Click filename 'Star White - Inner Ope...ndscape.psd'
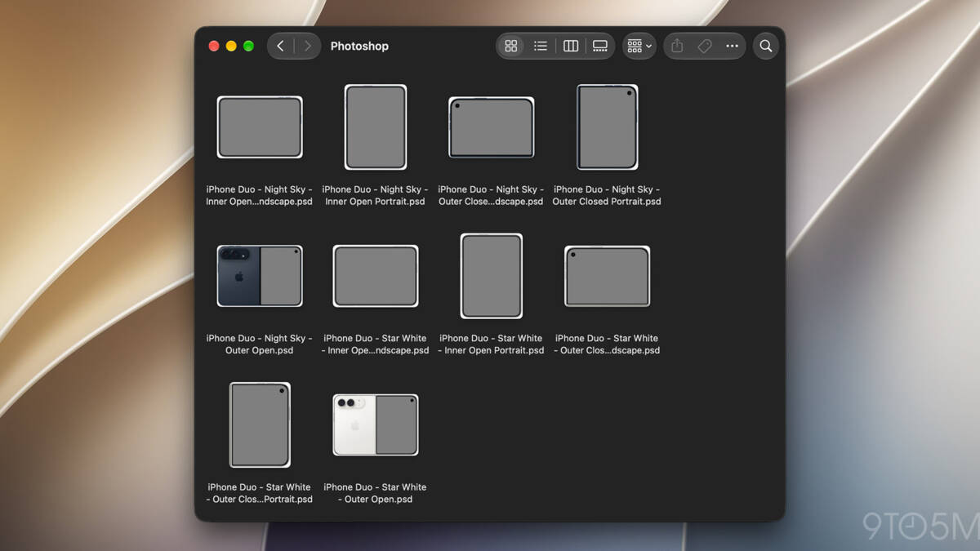980x551 pixels. click(376, 344)
